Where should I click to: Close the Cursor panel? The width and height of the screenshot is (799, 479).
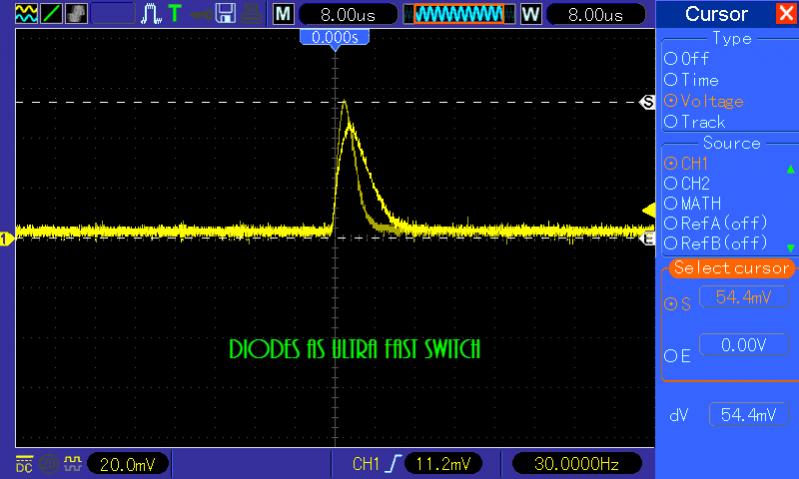pyautogui.click(x=786, y=14)
